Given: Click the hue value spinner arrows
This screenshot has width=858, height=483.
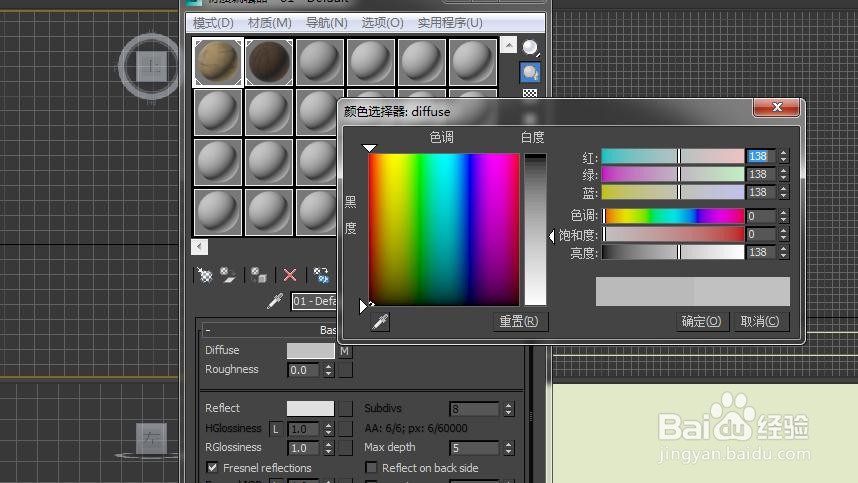Looking at the screenshot, I should 784,216.
